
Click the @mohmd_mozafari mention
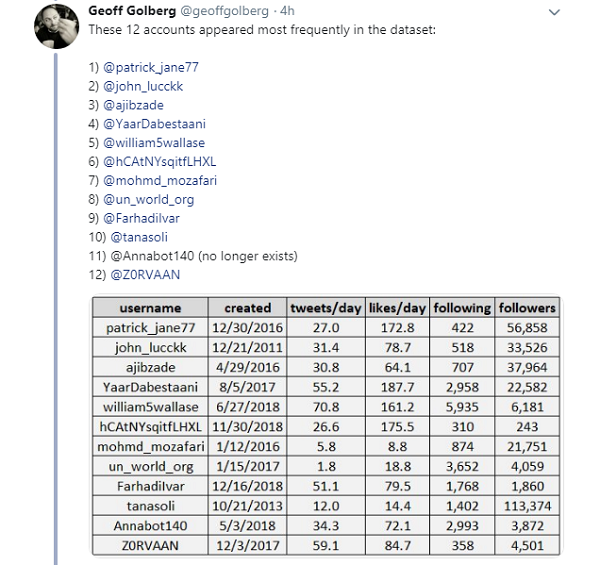coord(160,180)
